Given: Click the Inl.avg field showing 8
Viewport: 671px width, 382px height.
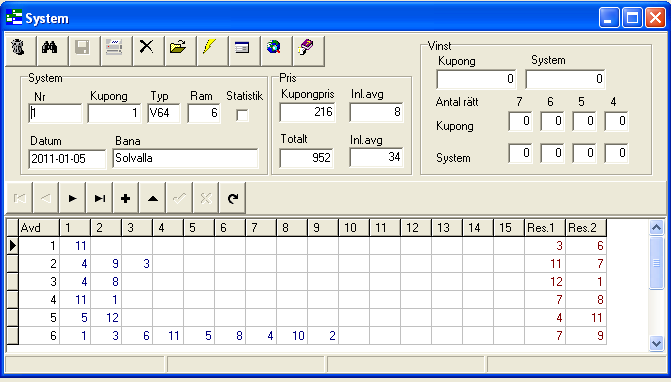Looking at the screenshot, I should pyautogui.click(x=376, y=112).
